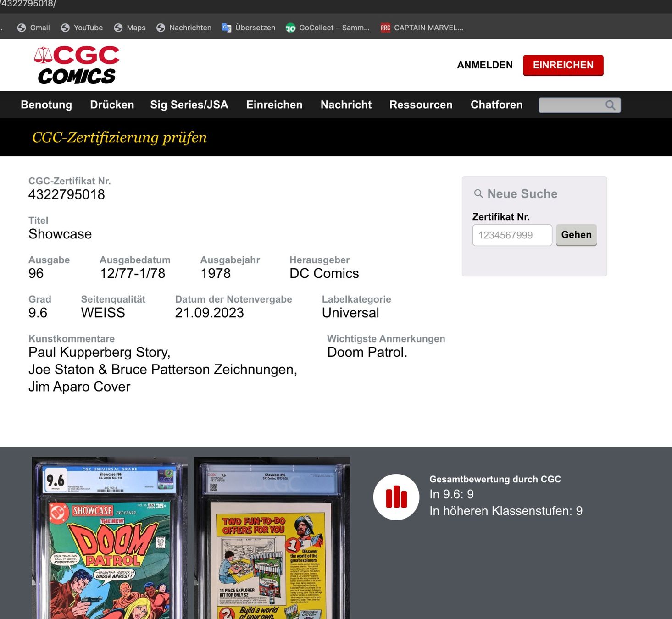The height and width of the screenshot is (619, 672).
Task: Click the title text Showcase
Action: [x=60, y=234]
